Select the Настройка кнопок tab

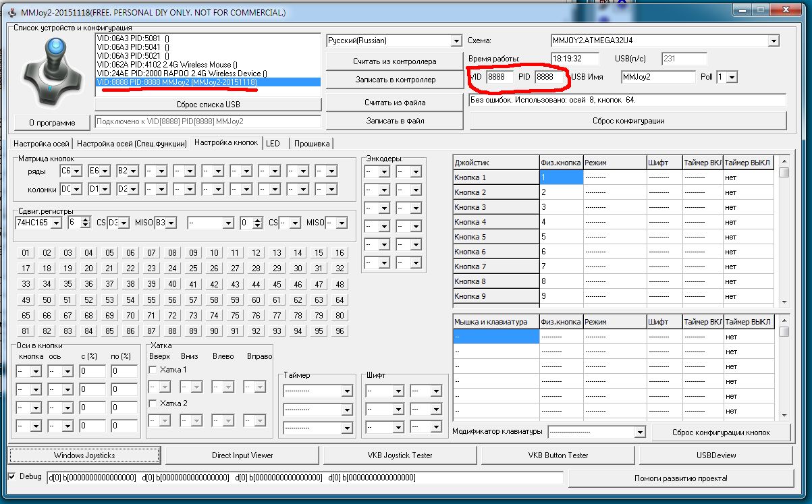[x=226, y=142]
